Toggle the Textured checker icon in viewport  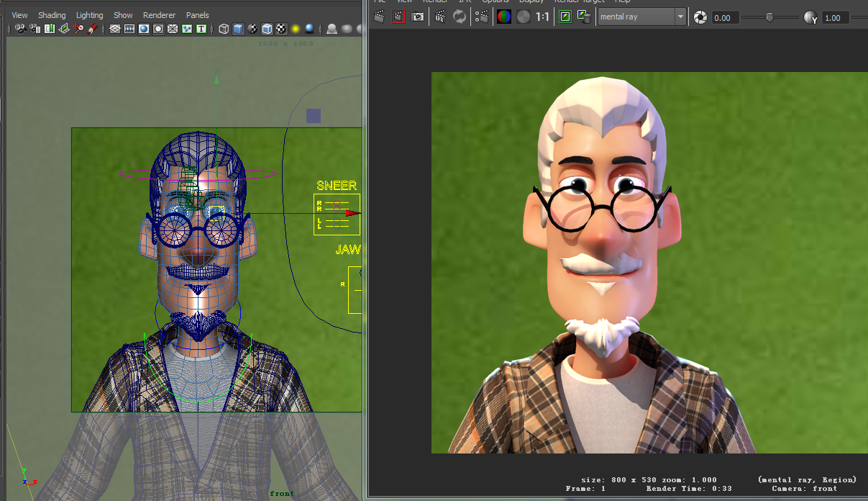281,29
